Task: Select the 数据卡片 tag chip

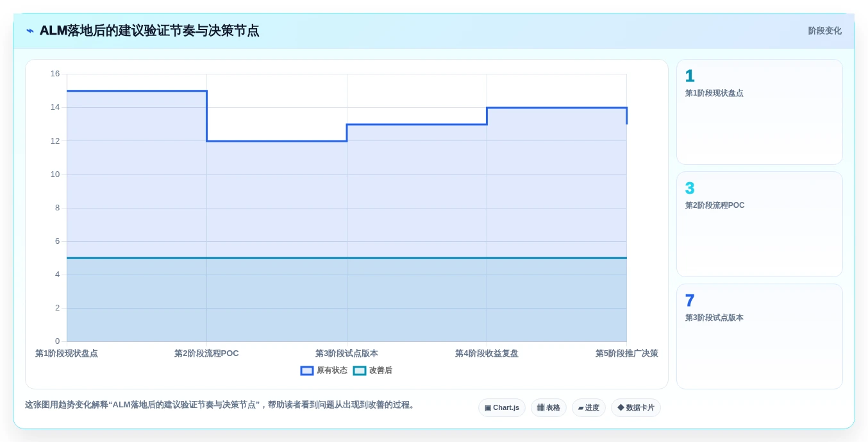Action: click(x=636, y=408)
